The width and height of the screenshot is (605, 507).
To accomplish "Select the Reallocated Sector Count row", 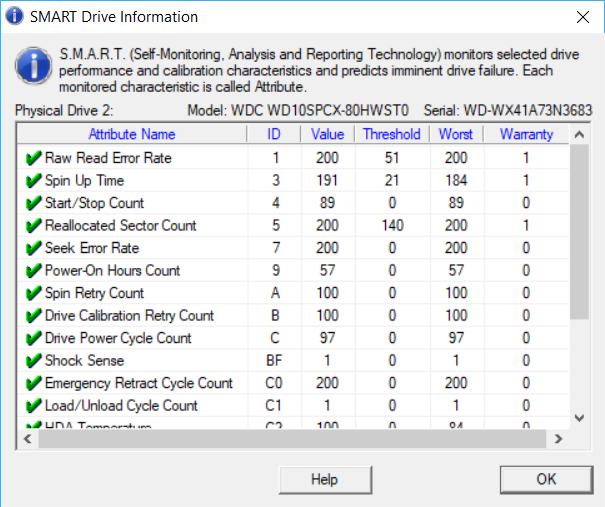I will (x=293, y=226).
